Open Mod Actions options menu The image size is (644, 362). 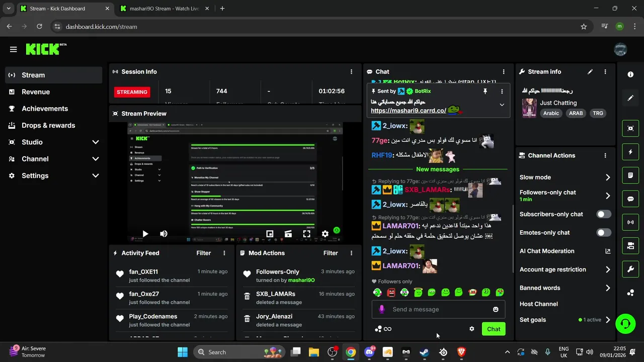tap(351, 253)
